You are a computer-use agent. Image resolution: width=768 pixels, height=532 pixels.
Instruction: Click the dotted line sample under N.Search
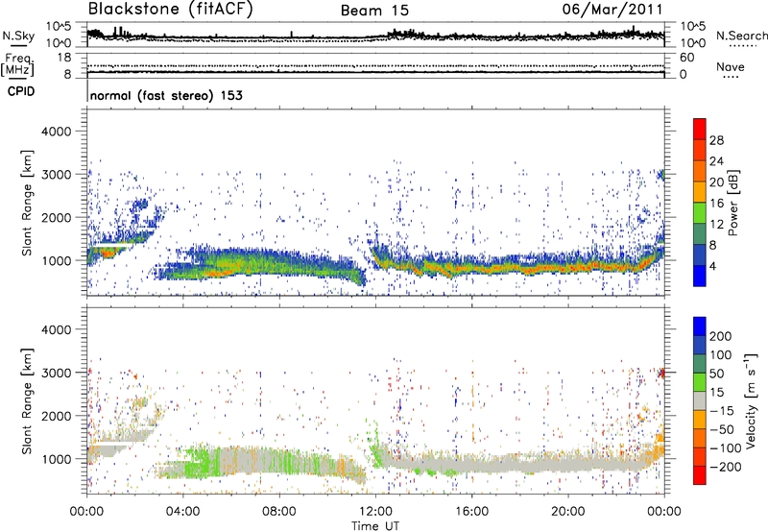pyautogui.click(x=743, y=45)
